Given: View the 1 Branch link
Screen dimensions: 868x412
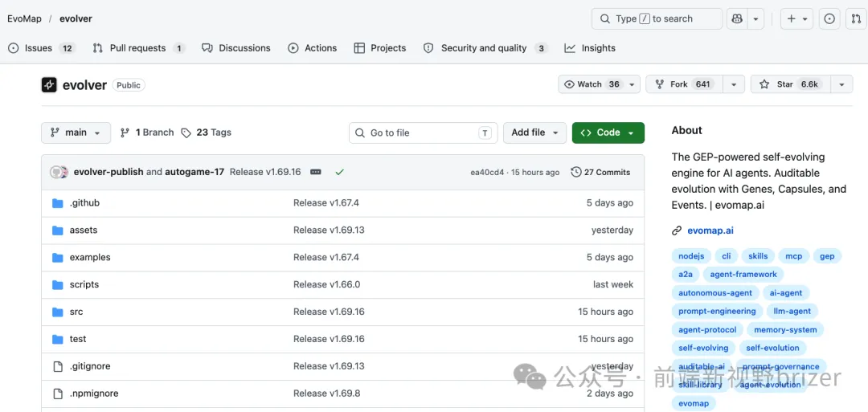Looking at the screenshot, I should 147,133.
